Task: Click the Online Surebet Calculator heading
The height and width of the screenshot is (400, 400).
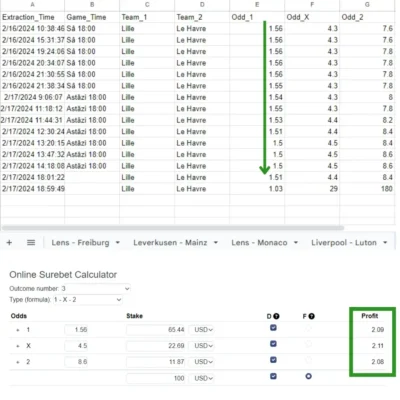Action: [x=63, y=275]
